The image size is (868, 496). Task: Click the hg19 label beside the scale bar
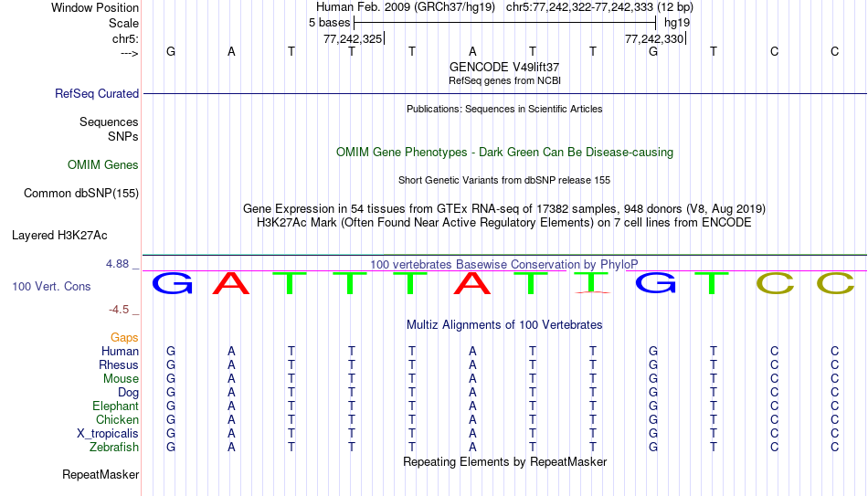point(677,23)
